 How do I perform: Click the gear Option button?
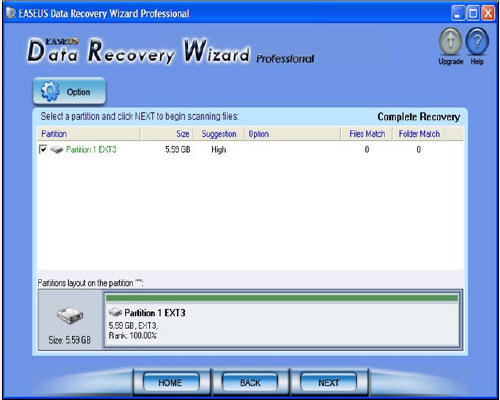[x=69, y=91]
